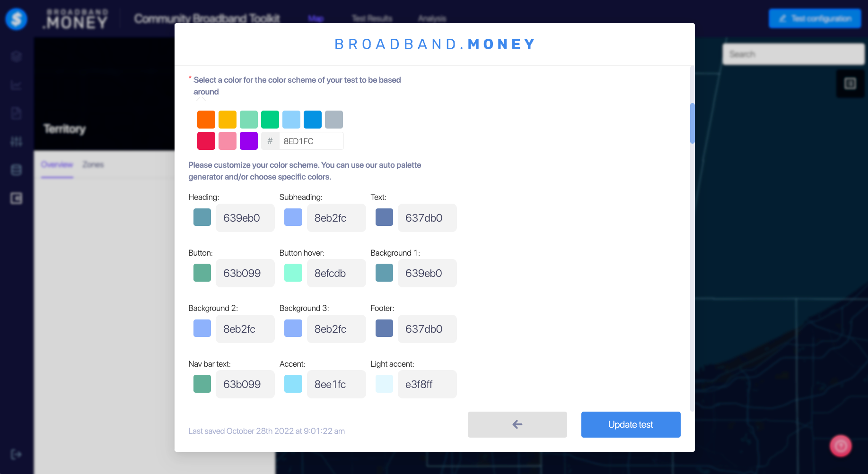Edit the Heading hex value field
Screen dimensions: 868x474
[x=245, y=218]
